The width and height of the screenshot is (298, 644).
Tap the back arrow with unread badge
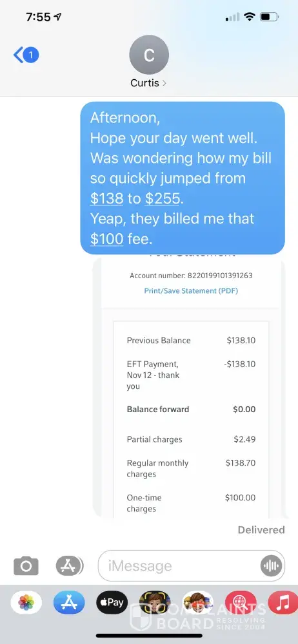[26, 55]
